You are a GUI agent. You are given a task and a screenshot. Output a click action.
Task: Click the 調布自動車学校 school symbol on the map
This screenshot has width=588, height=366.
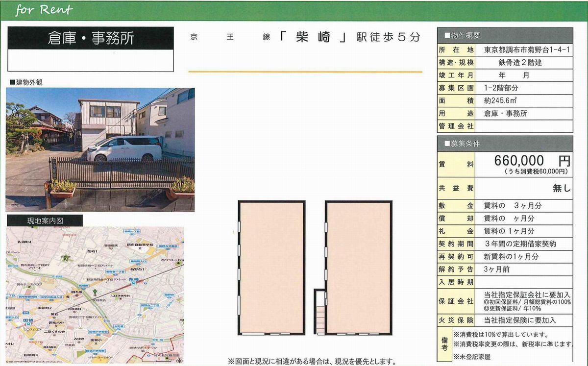pyautogui.click(x=140, y=248)
